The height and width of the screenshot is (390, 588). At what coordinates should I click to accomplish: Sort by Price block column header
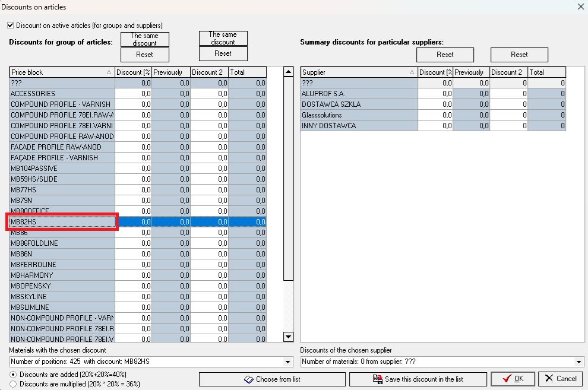coord(59,72)
